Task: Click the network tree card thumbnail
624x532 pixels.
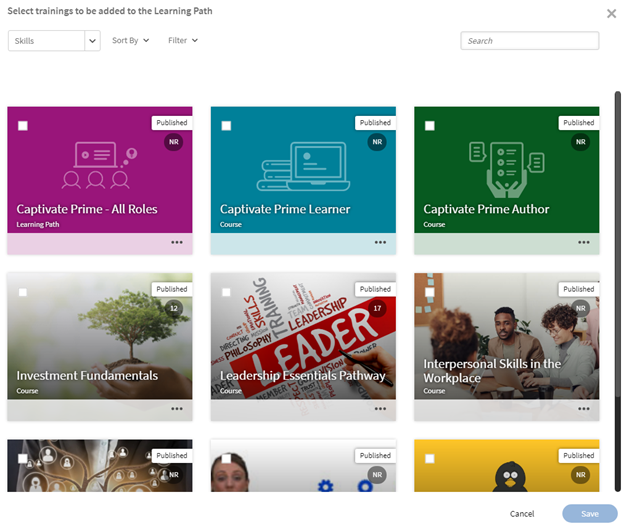Action: [99, 466]
